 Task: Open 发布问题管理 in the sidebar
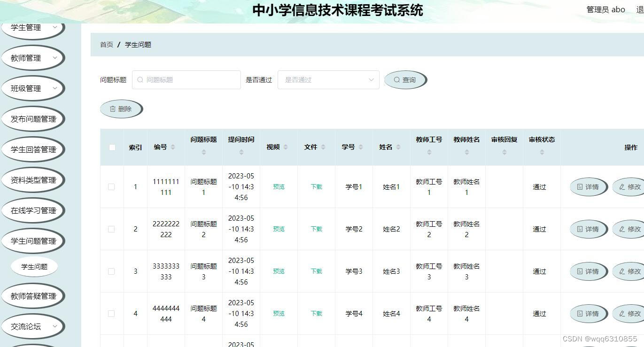(x=33, y=119)
